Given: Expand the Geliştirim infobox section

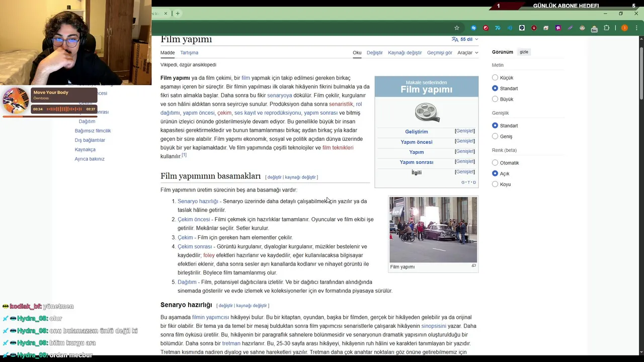Looking at the screenshot, I should [465, 131].
